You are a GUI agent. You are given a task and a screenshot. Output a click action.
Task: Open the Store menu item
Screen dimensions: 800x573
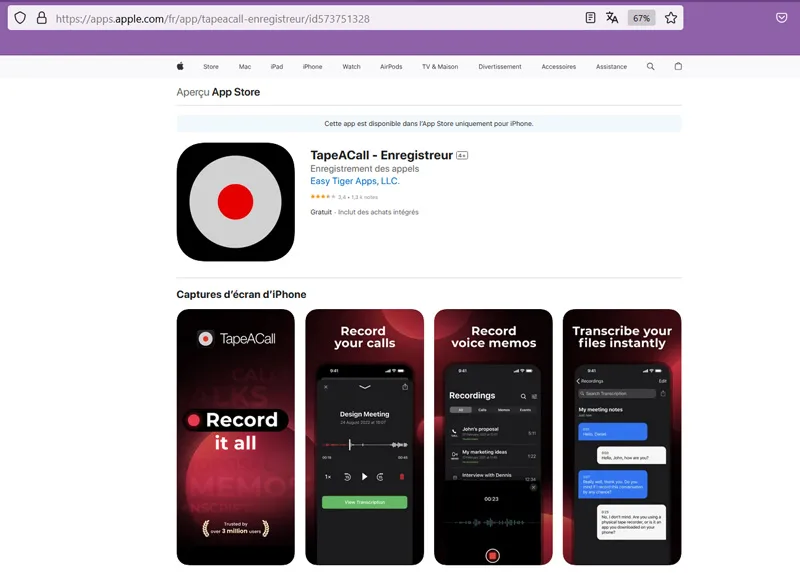click(211, 67)
